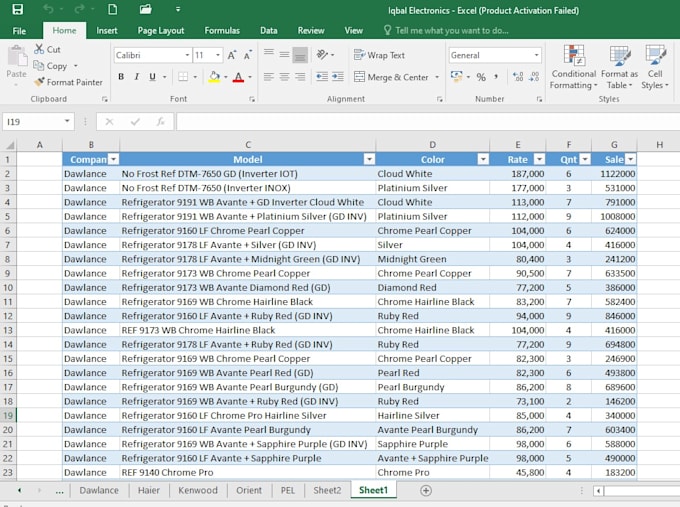Click the New document icon in title bar
This screenshot has height=507, width=680.
[112, 9]
